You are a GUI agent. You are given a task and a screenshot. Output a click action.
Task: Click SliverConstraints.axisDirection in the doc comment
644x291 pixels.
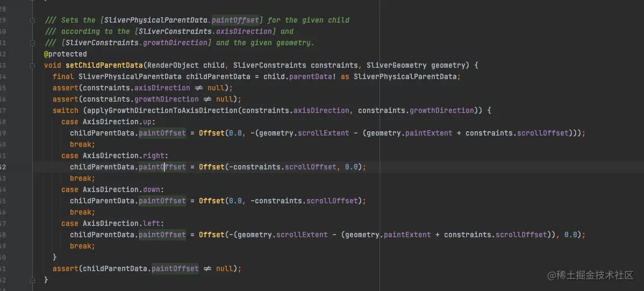(x=205, y=31)
